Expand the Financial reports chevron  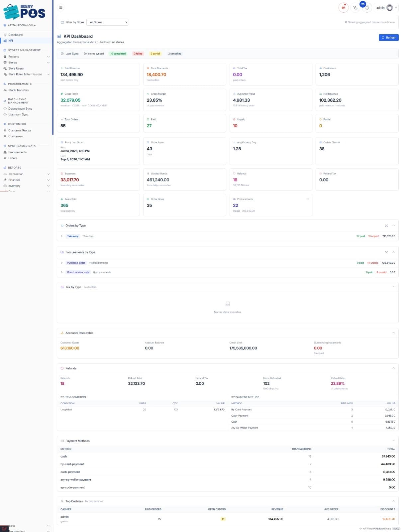click(48, 180)
